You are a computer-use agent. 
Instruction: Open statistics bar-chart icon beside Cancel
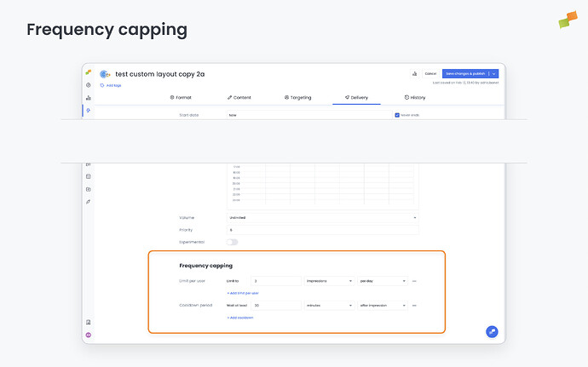414,74
